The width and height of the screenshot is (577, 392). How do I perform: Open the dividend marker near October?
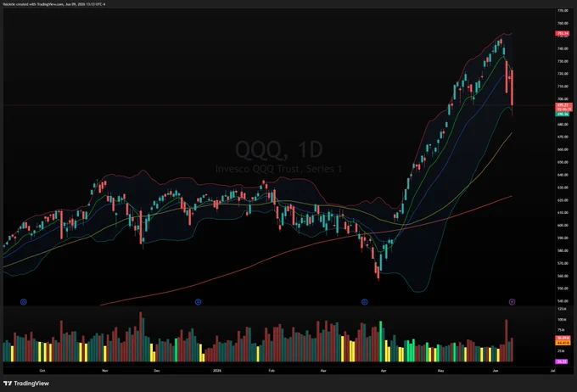(x=24, y=302)
